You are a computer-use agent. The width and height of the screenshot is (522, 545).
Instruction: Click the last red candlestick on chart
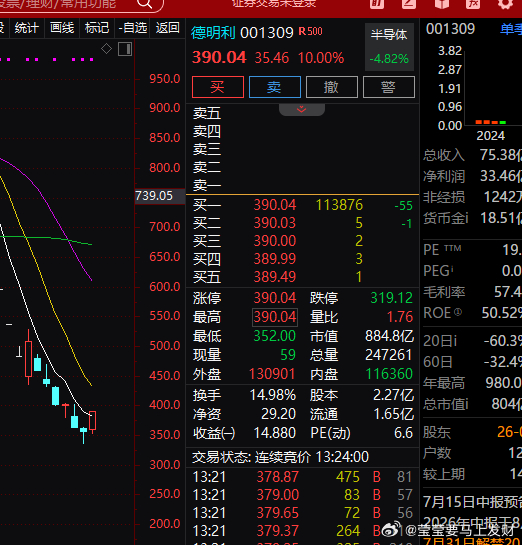tap(92, 421)
